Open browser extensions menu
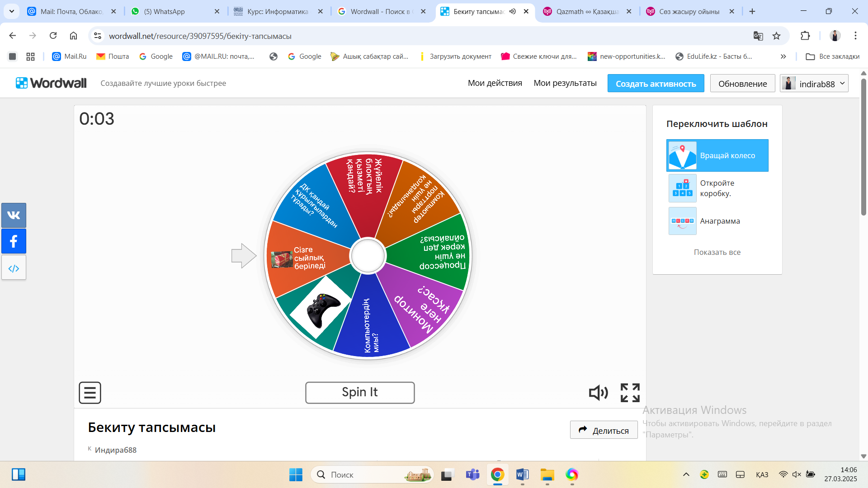Image resolution: width=868 pixels, height=488 pixels. point(805,36)
